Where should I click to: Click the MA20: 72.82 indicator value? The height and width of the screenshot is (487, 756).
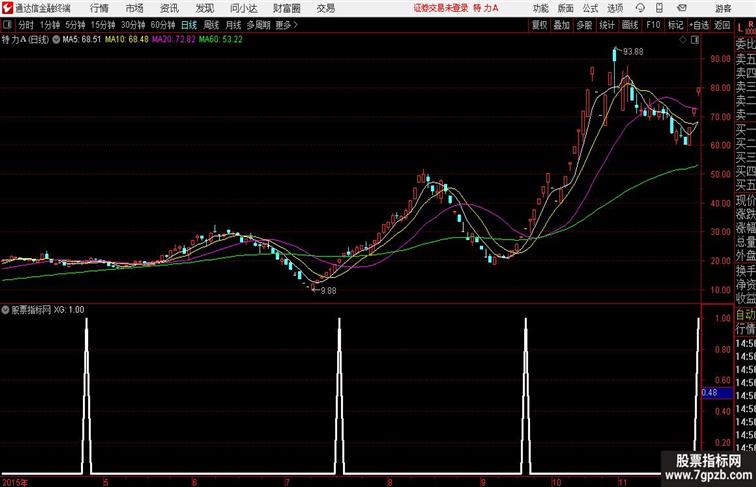[x=174, y=40]
